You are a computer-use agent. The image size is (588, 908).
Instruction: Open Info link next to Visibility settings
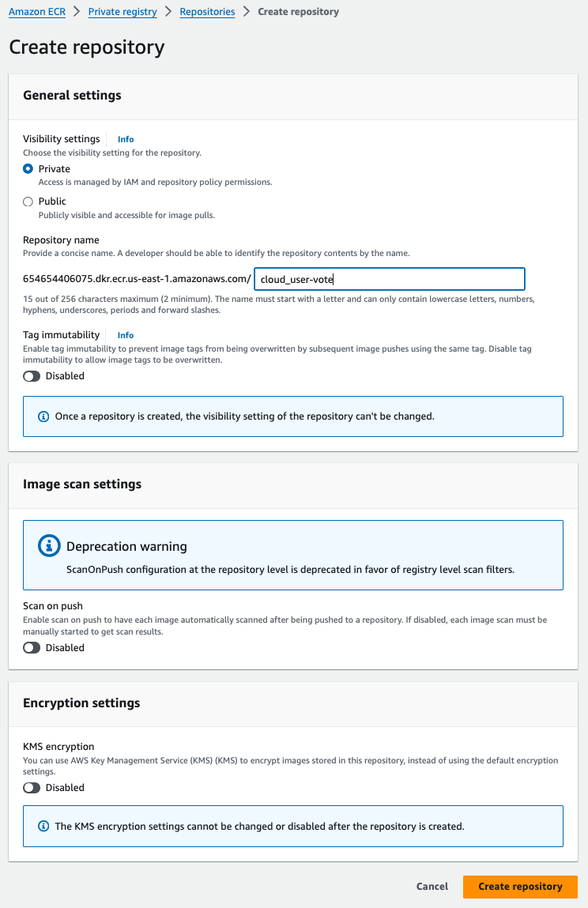pyautogui.click(x=126, y=139)
